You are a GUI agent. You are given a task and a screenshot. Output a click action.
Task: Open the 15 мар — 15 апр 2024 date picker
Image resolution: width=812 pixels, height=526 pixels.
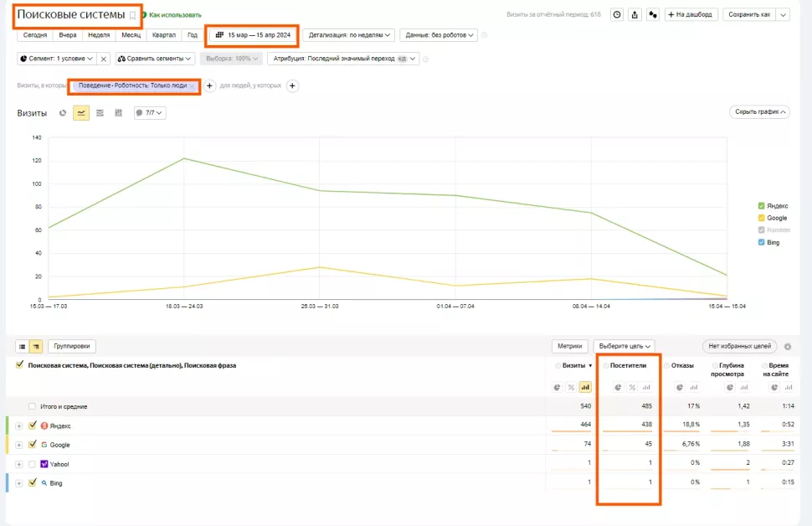251,35
